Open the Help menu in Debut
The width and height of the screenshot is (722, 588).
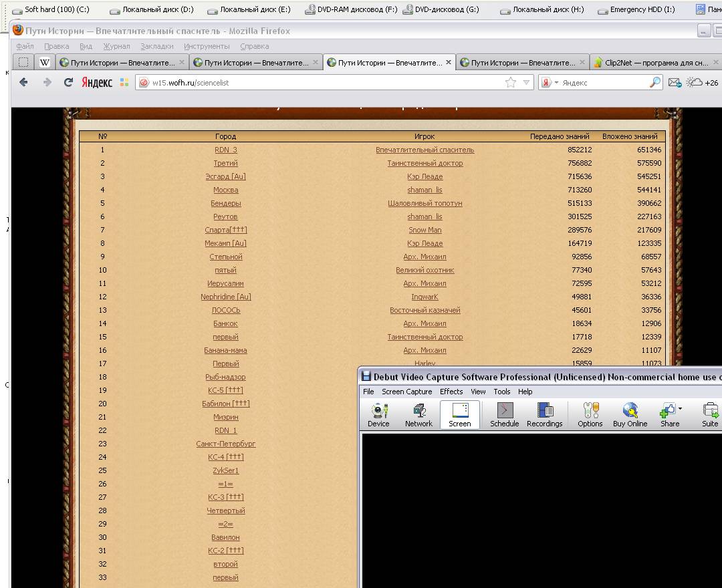click(525, 392)
